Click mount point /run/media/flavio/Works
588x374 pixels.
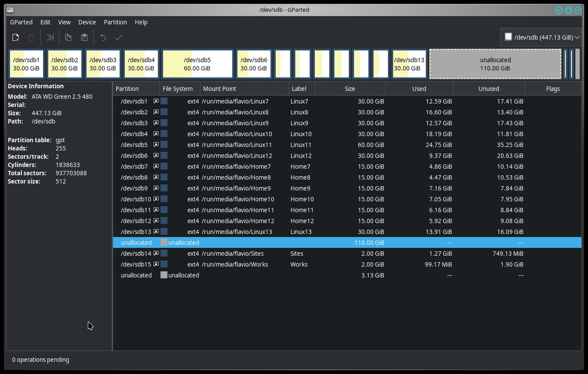[235, 264]
